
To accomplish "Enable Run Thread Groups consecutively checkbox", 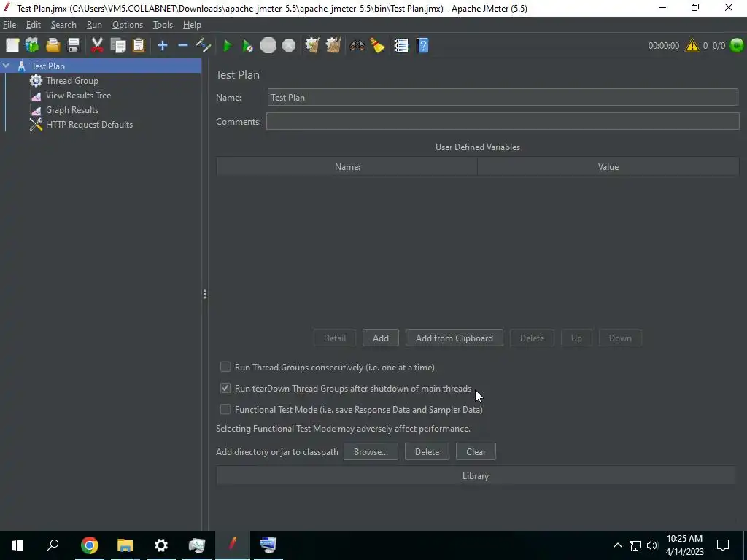I will point(225,367).
